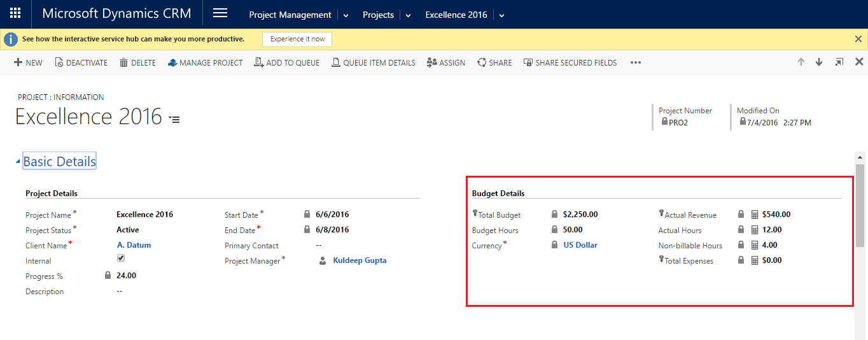Click NEW in the command bar
The width and height of the screenshot is (868, 340).
[28, 62]
